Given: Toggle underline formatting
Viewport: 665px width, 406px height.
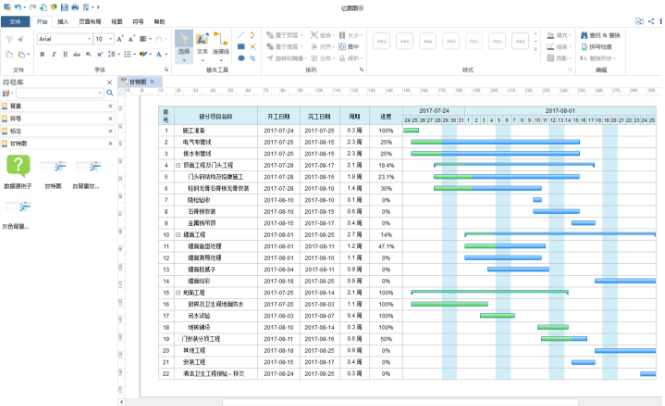Looking at the screenshot, I should tap(63, 54).
